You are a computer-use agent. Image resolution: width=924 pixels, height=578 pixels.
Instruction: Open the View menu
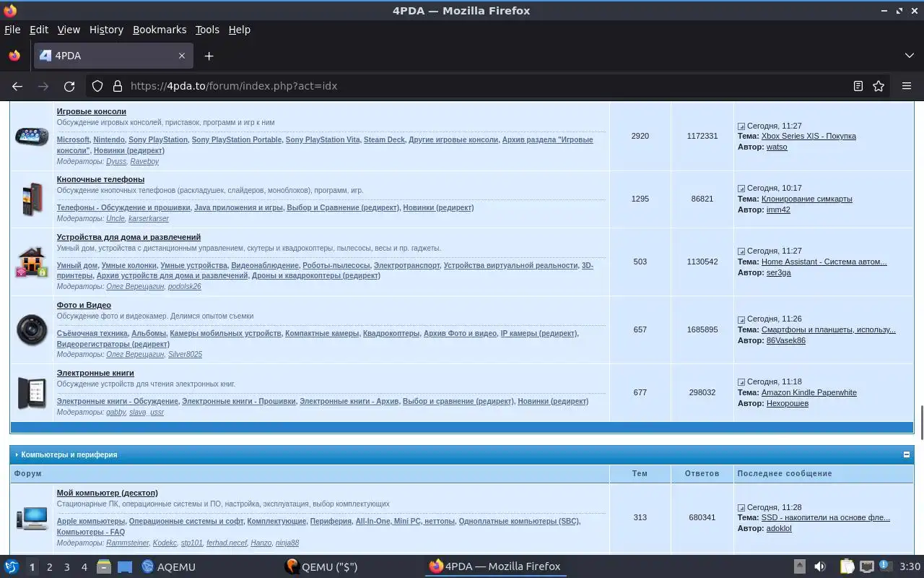69,30
